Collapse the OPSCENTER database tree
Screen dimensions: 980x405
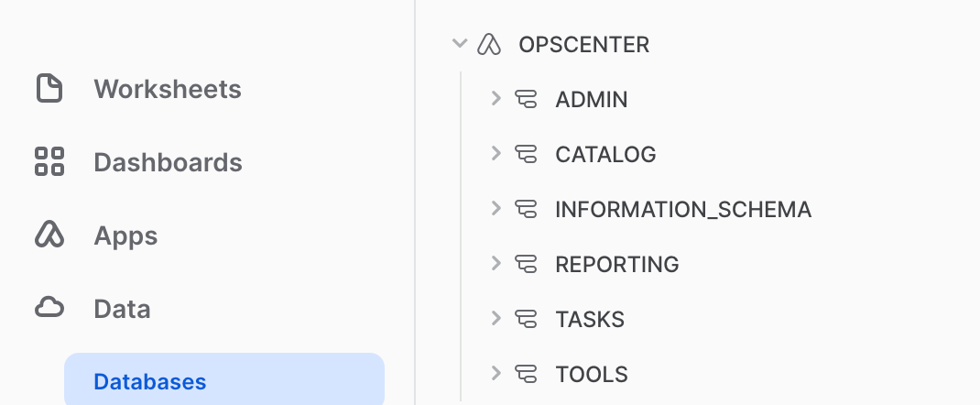[460, 44]
